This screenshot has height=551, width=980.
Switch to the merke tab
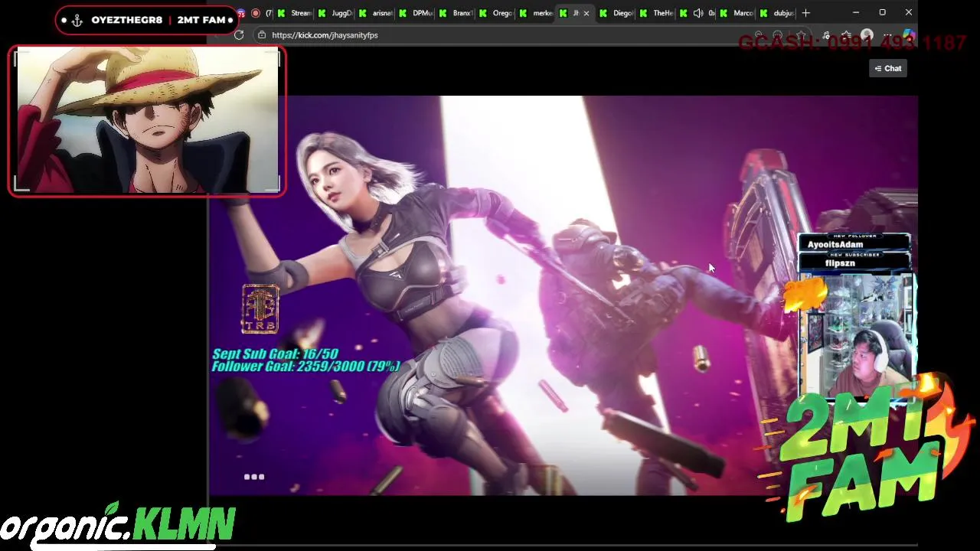click(537, 13)
